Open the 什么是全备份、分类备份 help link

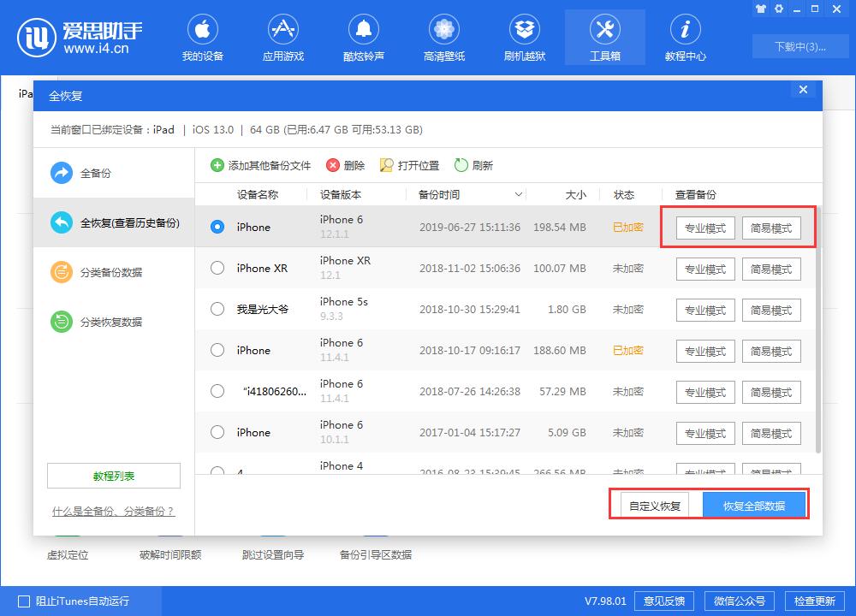click(113, 511)
